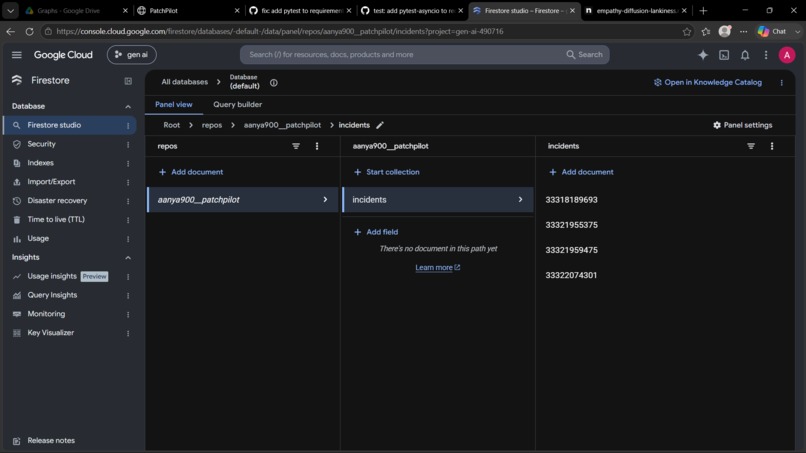This screenshot has height=453, width=806.
Task: Filter the incidents collection
Action: [751, 146]
